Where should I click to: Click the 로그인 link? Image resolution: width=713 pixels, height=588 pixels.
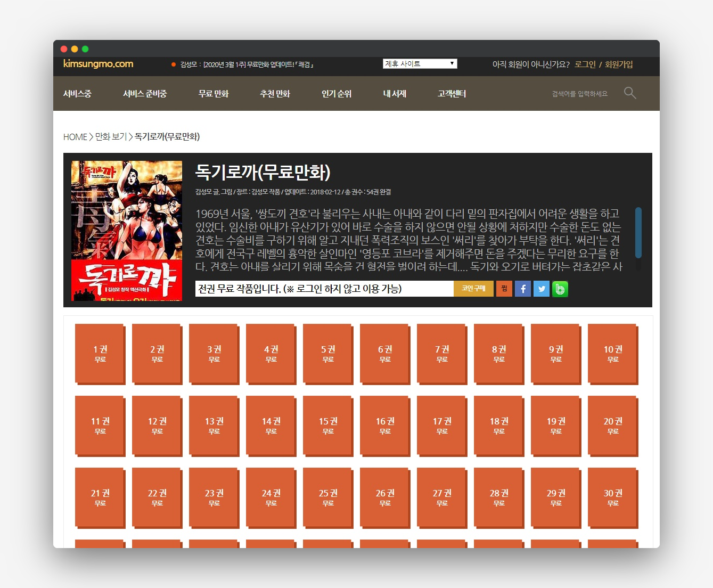[x=585, y=64]
